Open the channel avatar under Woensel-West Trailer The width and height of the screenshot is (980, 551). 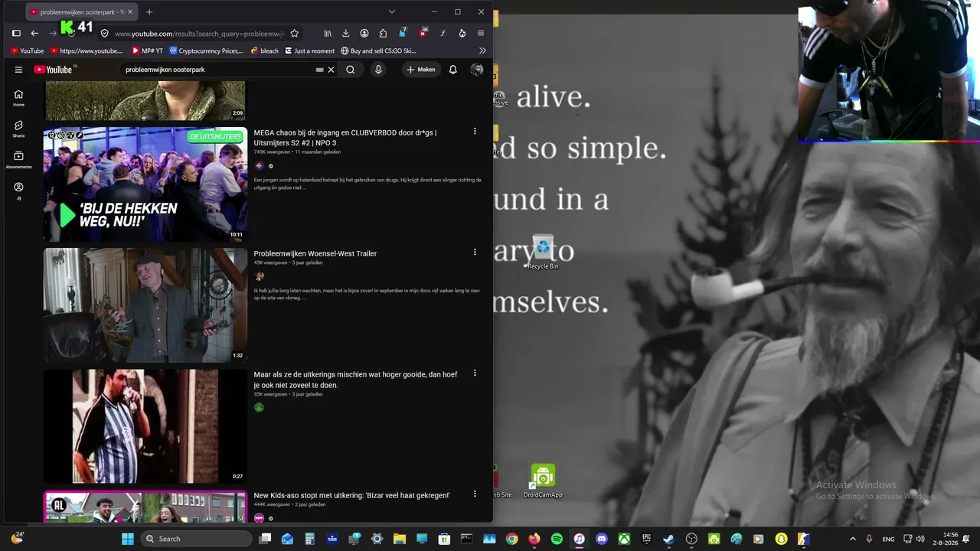259,276
